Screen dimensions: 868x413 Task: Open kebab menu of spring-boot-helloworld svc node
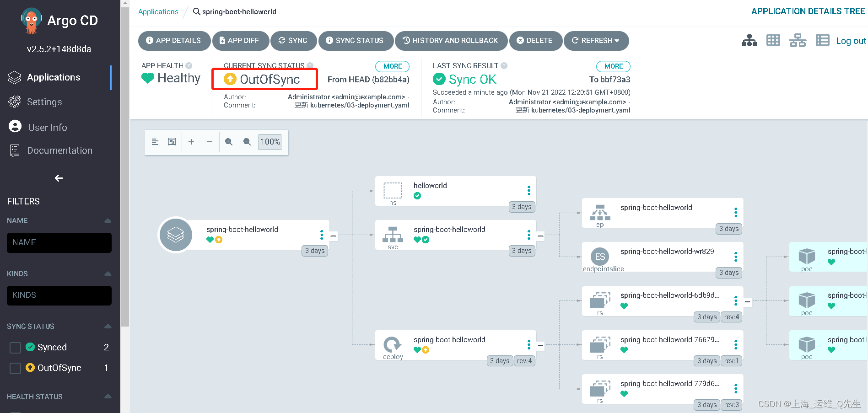pyautogui.click(x=529, y=235)
